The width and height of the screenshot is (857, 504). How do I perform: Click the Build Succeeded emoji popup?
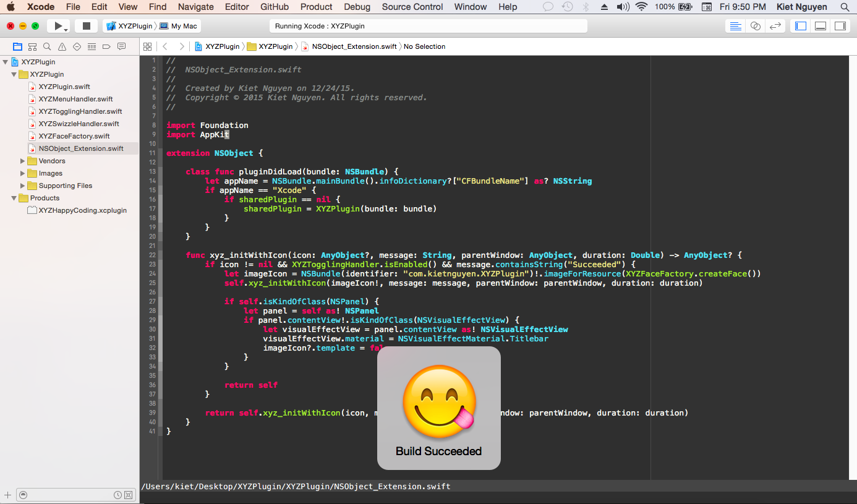(438, 408)
